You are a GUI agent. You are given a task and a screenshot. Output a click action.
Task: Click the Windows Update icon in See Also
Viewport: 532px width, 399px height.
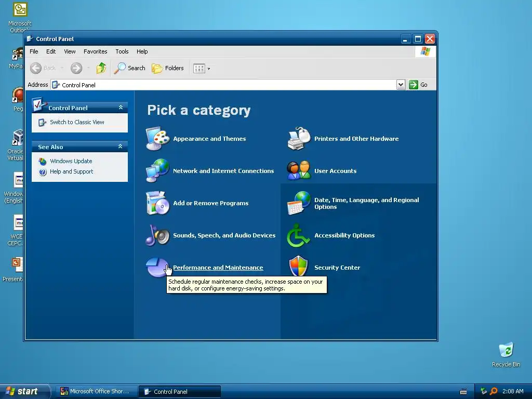[x=43, y=162]
